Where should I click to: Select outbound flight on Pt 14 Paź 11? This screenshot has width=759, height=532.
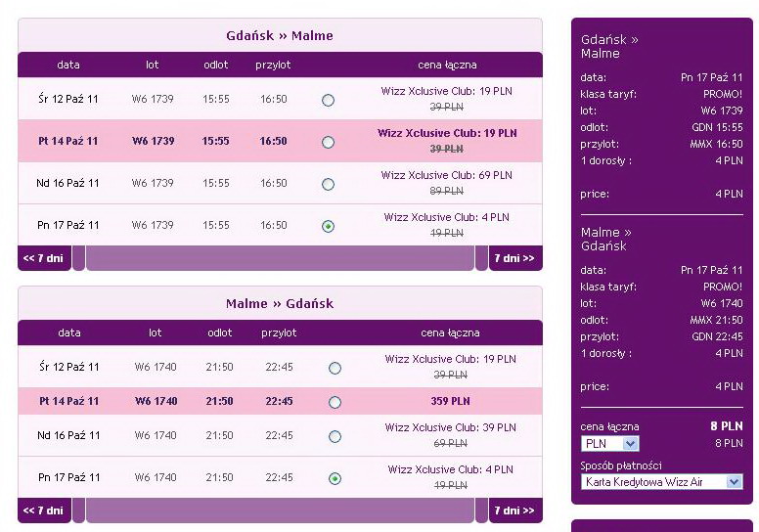point(328,143)
